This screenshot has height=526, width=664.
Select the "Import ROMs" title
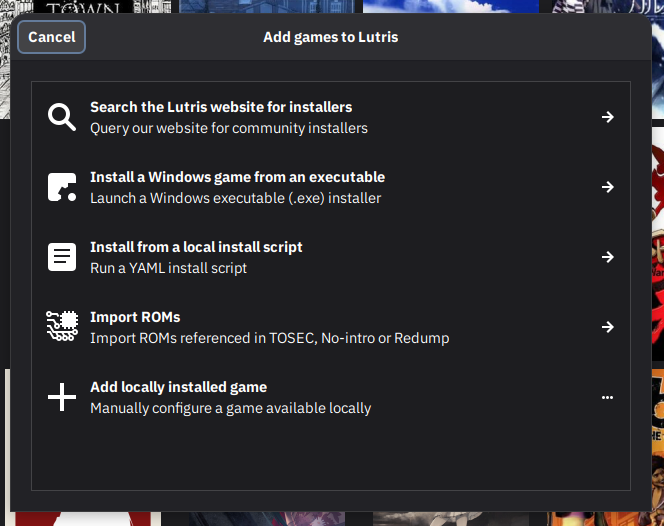(135, 317)
